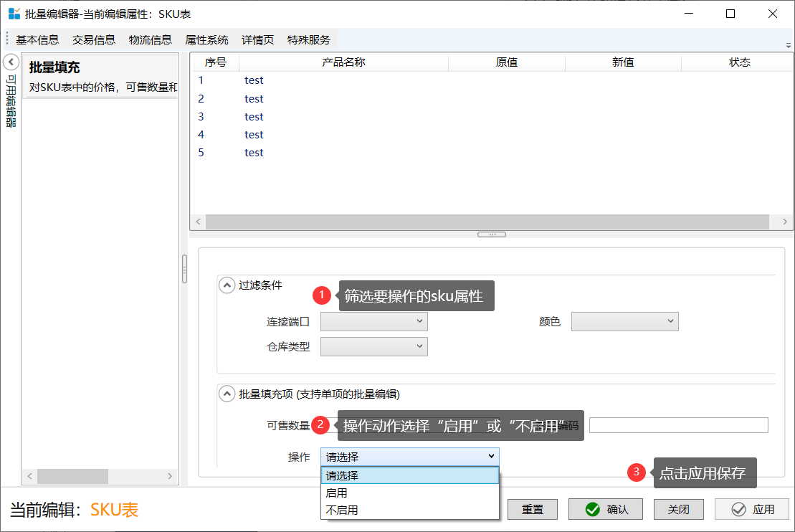Open the 颜色 dropdown
The width and height of the screenshot is (795, 532).
pos(624,321)
